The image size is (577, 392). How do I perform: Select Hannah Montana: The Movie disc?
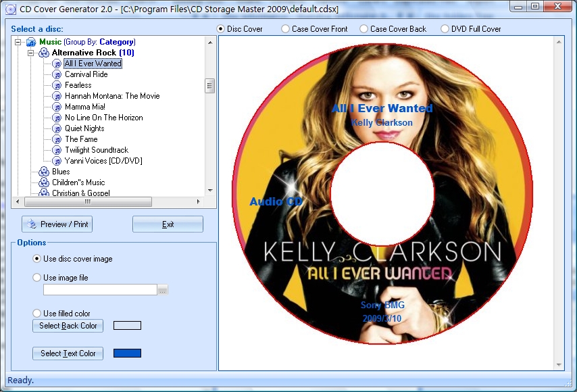112,96
